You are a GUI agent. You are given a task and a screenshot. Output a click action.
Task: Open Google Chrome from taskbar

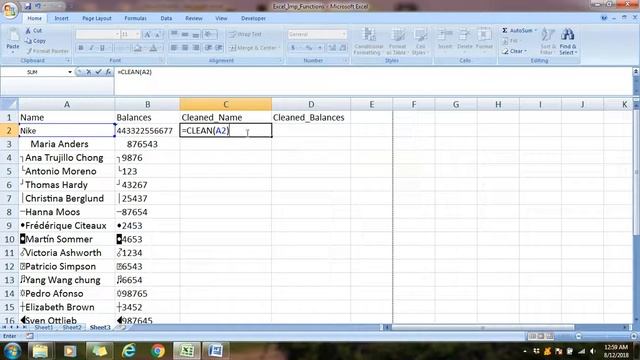158,351
